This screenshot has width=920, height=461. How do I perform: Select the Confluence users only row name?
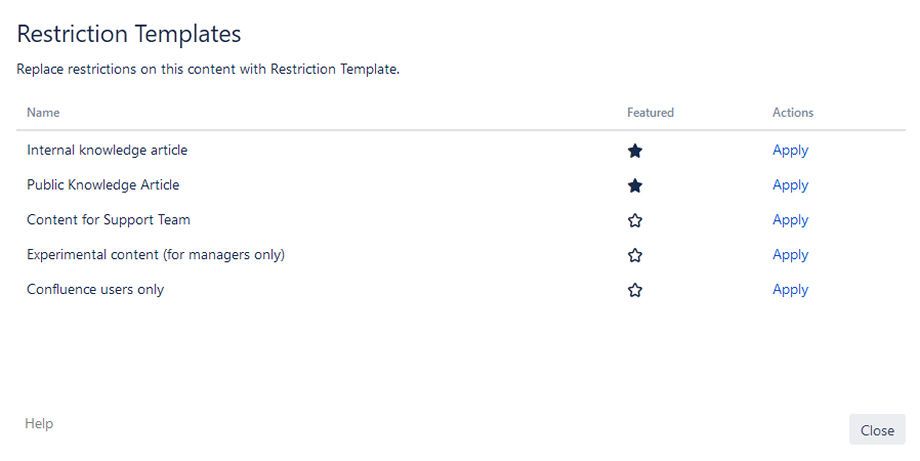click(x=96, y=290)
